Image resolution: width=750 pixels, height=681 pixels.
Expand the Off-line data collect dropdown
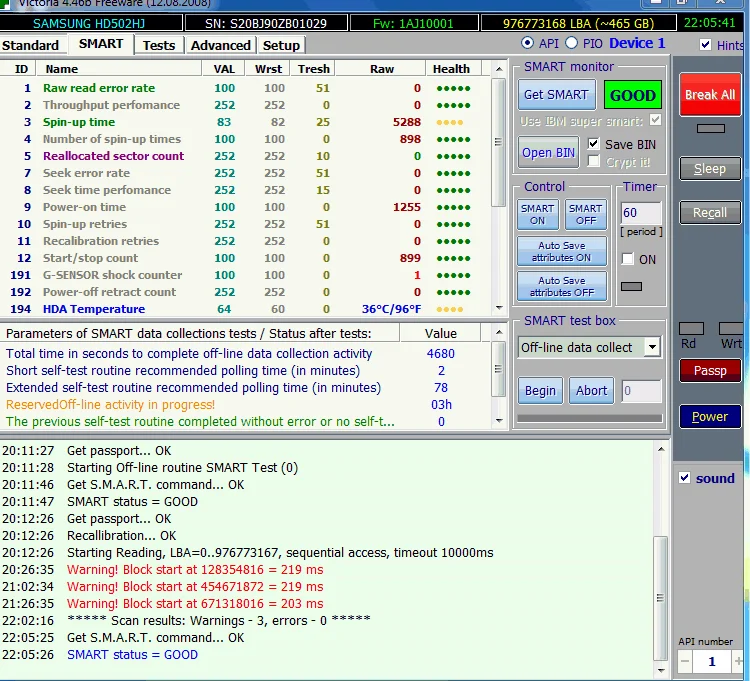tap(651, 347)
